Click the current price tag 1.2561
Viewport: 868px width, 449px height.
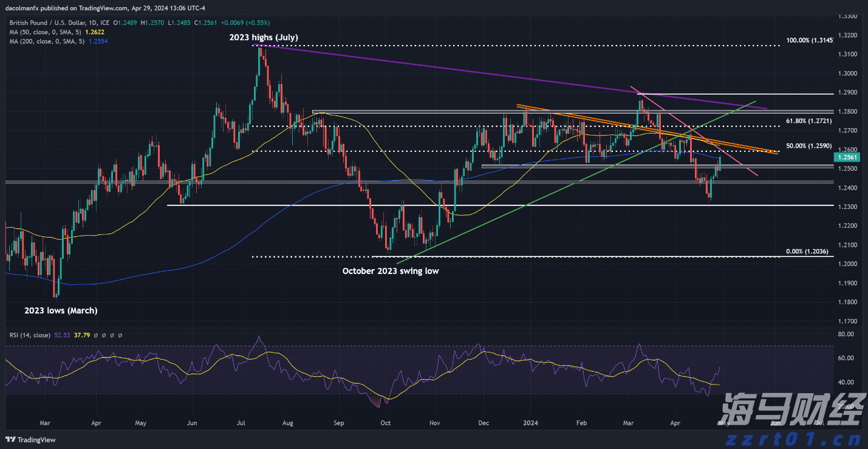847,157
